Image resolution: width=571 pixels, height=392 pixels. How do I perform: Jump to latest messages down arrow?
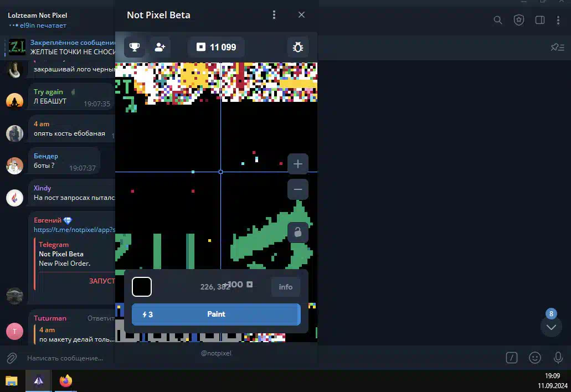coord(551,327)
